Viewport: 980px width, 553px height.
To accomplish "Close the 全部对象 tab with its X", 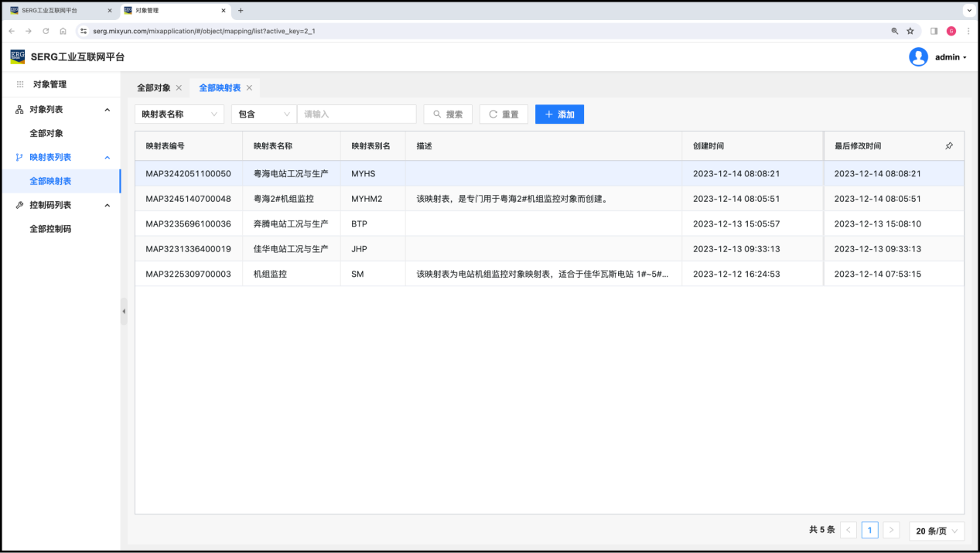I will [179, 88].
